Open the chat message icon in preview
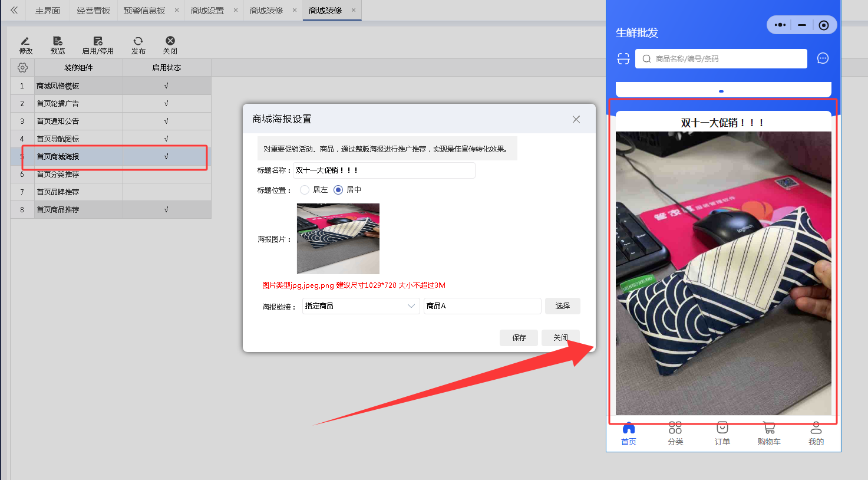Viewport: 868px width, 480px height. (x=823, y=58)
